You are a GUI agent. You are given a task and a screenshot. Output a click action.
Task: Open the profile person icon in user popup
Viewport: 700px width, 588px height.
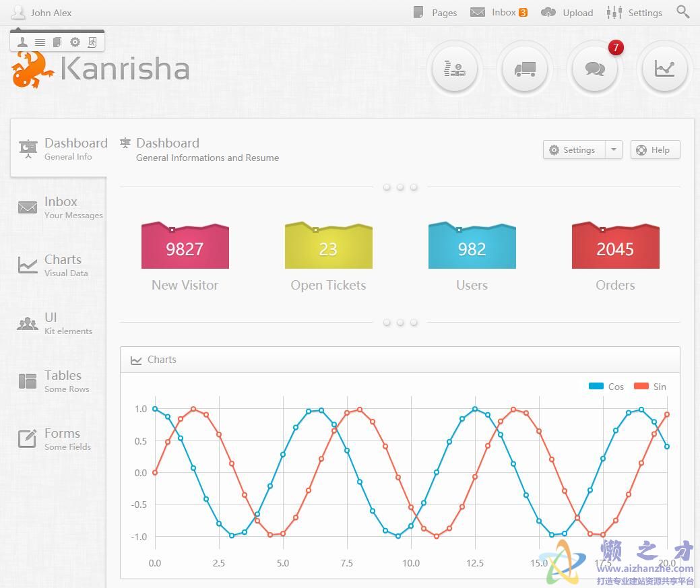pyautogui.click(x=22, y=42)
